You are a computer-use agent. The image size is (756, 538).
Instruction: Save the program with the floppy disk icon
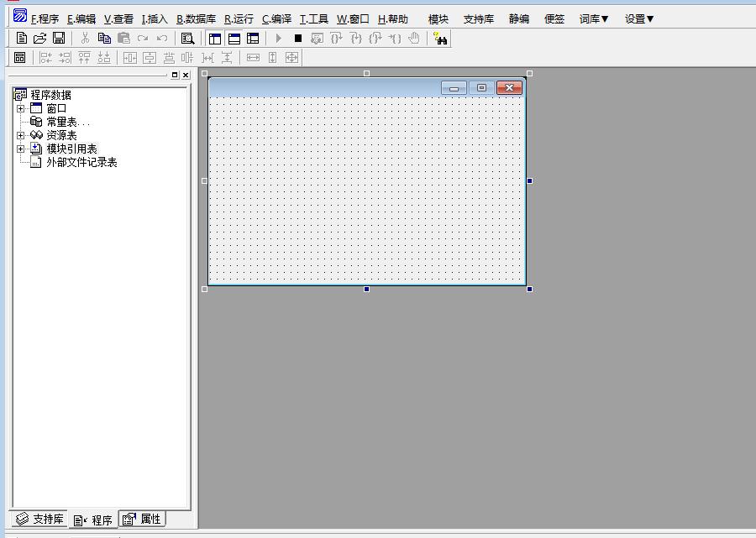click(59, 39)
